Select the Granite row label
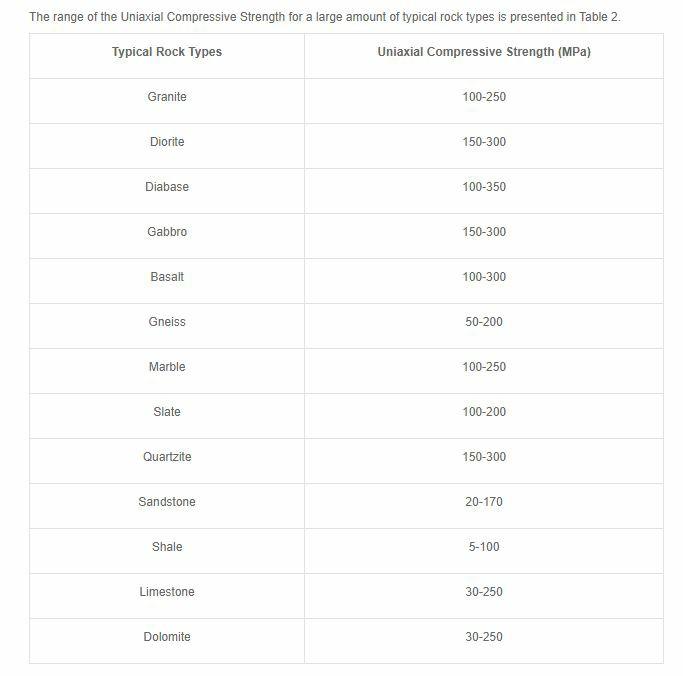 coord(167,97)
